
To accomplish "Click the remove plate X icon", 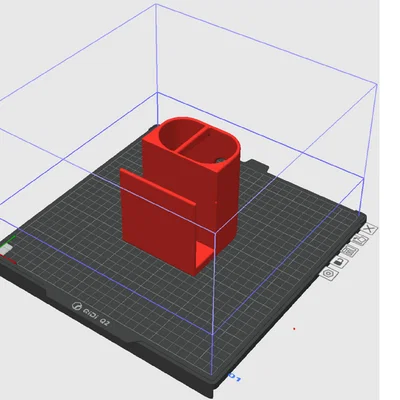I will 369,229.
